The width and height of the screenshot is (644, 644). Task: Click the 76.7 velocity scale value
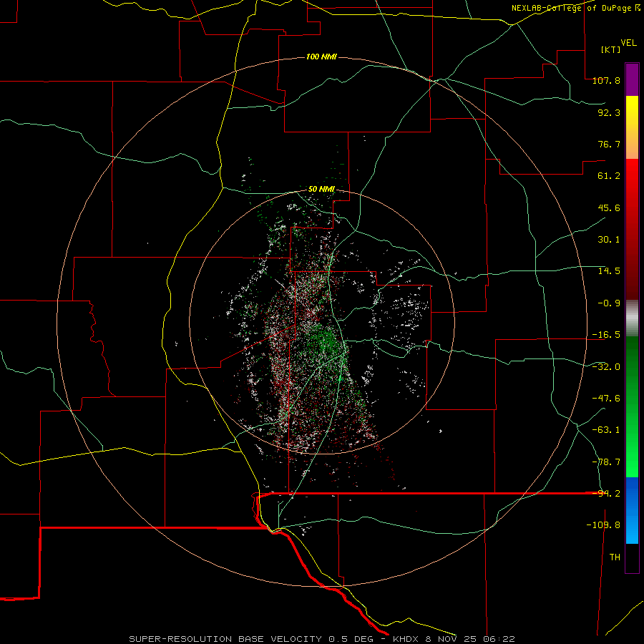point(609,144)
